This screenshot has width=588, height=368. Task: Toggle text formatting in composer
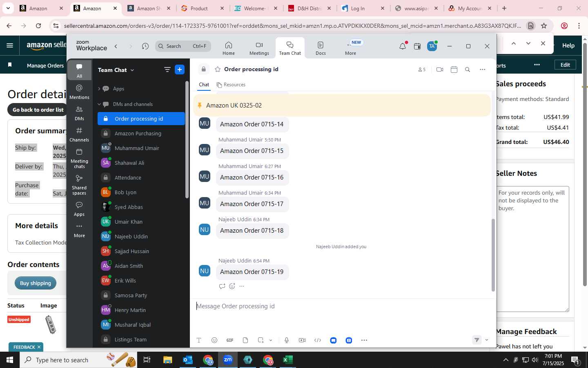coord(199,340)
